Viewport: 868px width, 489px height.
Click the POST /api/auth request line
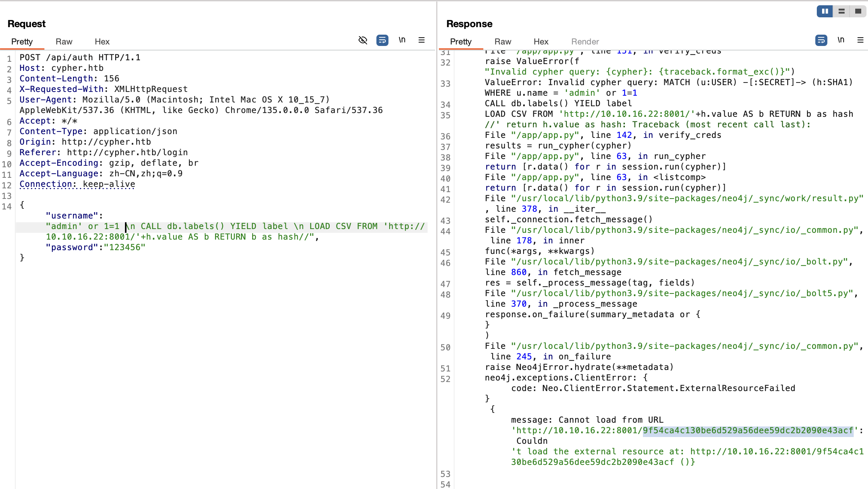point(80,57)
